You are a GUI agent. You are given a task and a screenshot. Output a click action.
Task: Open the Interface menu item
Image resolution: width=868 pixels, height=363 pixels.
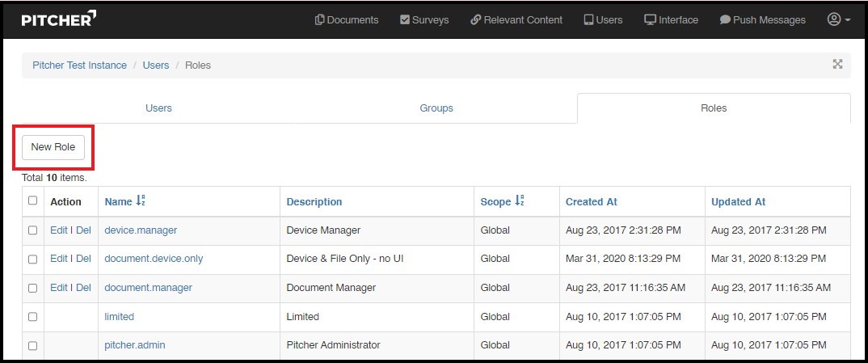click(671, 20)
